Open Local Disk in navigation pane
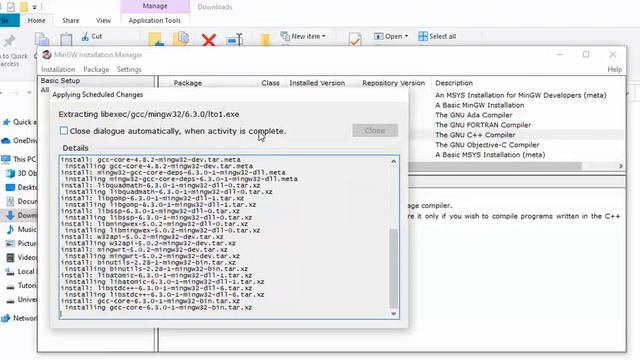Viewport: 640px width, 360px height. coord(22,271)
